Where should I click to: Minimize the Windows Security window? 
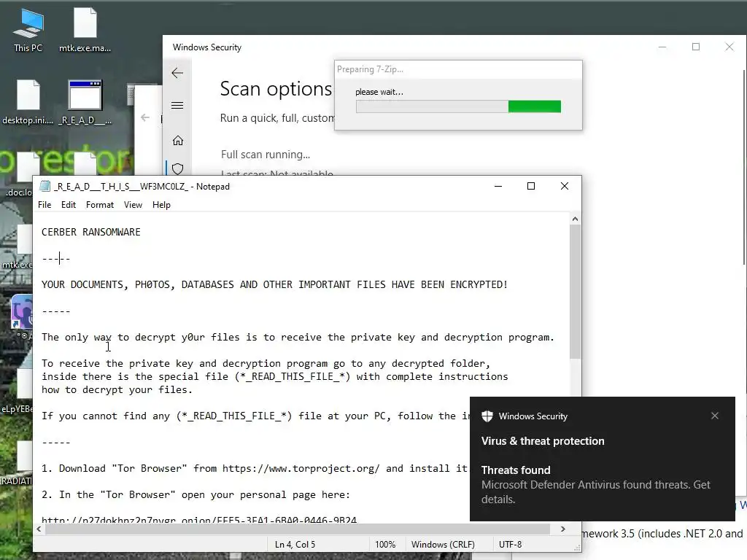pos(662,47)
